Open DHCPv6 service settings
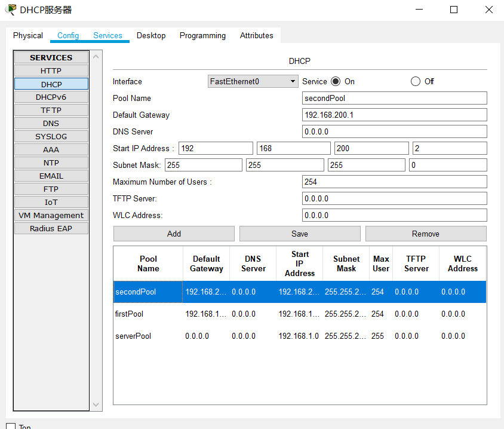This screenshot has width=504, height=429. click(51, 97)
